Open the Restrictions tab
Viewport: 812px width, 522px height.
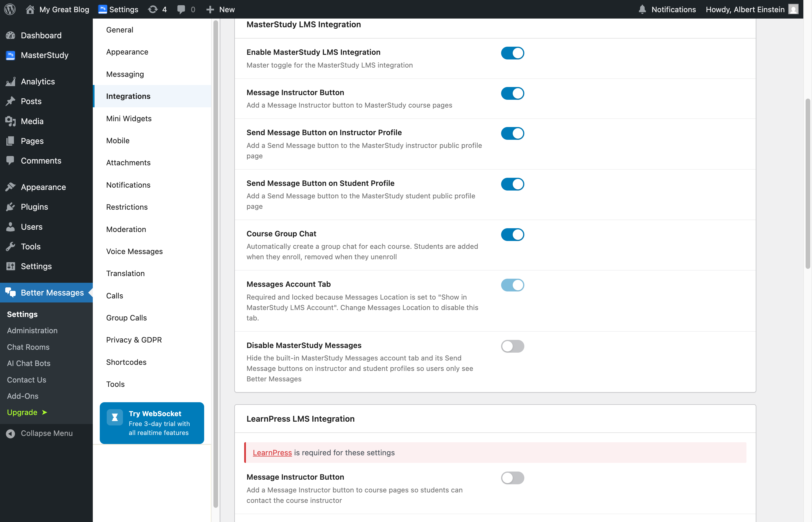click(152, 207)
